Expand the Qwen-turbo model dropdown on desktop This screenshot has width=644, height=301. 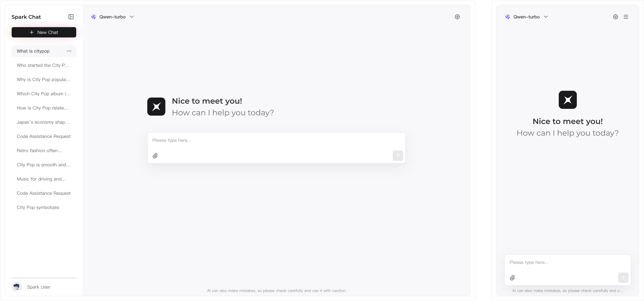[113, 17]
